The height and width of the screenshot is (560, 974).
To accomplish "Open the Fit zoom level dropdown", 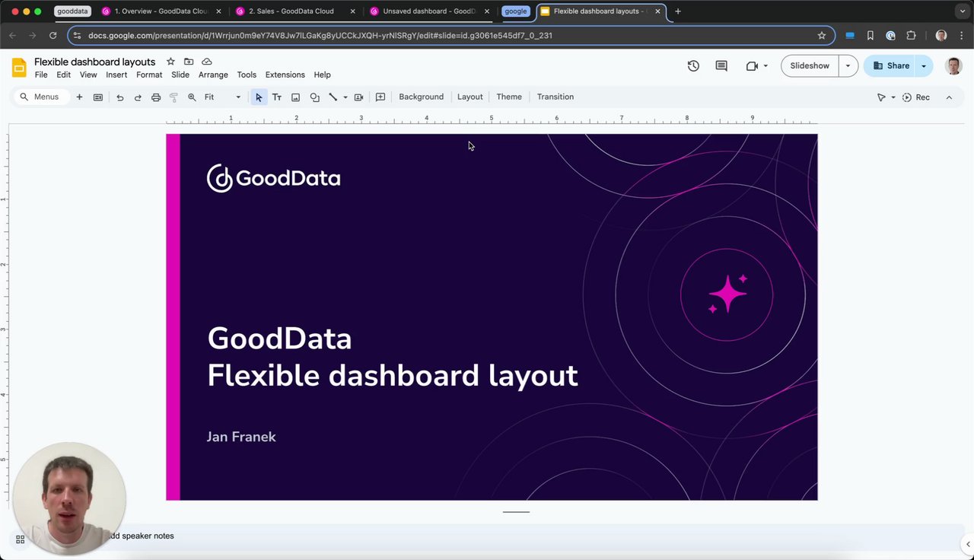I will point(222,97).
